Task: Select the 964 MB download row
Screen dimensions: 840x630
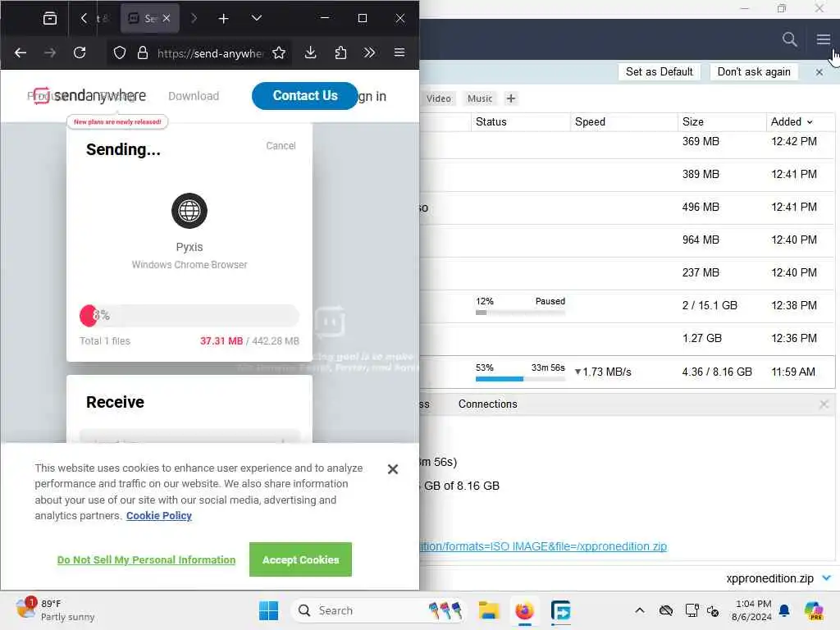Action: coord(627,240)
